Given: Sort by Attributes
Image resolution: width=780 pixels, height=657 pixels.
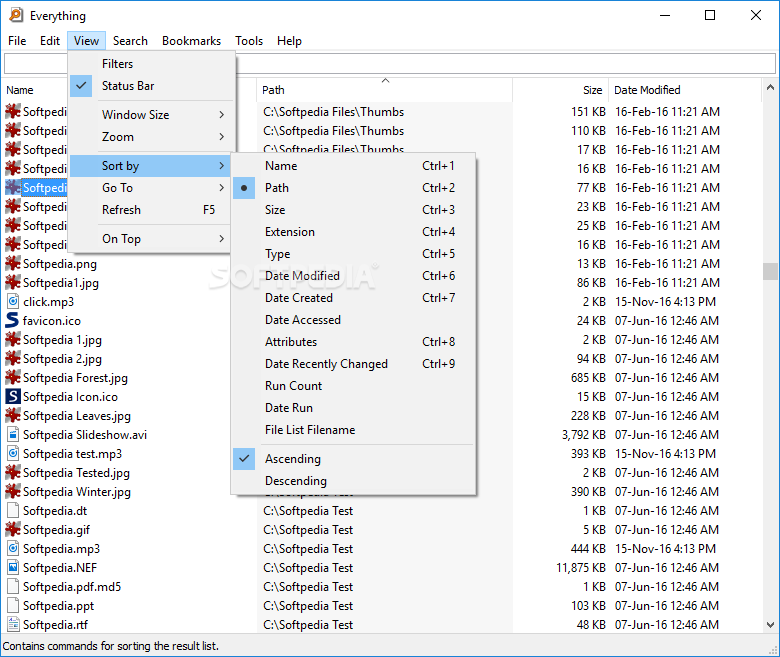Looking at the screenshot, I should coord(353,342).
